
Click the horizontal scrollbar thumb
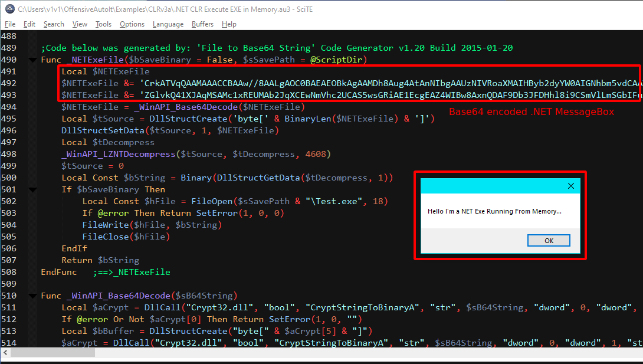tap(53, 352)
